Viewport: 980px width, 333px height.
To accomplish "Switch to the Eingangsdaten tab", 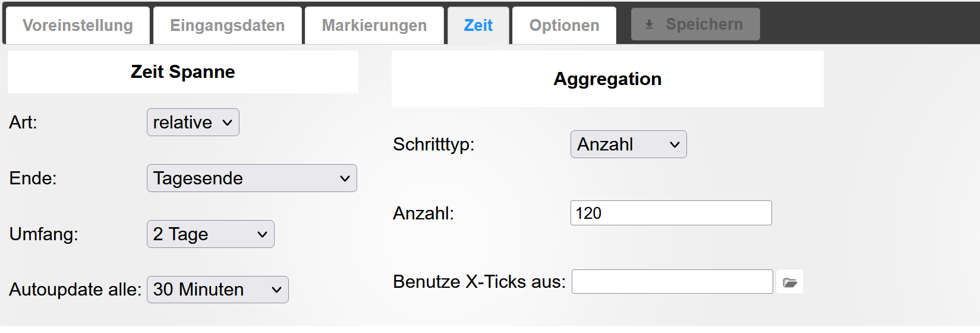I will (x=228, y=26).
